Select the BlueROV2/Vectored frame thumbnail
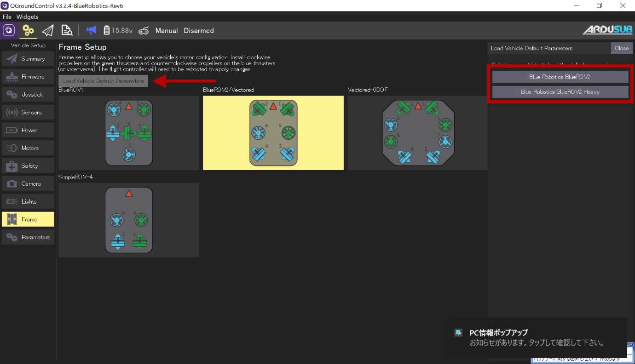This screenshot has height=364, width=635. coord(273,133)
